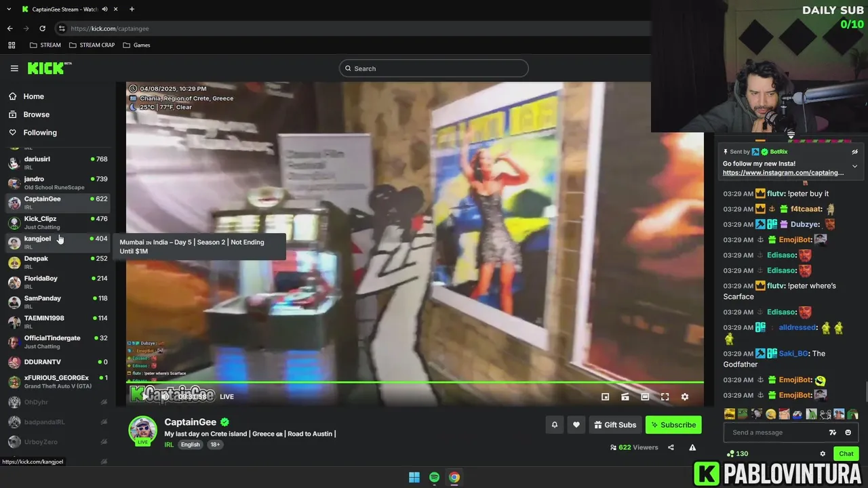
Task: Click the Search input field
Action: (433, 68)
